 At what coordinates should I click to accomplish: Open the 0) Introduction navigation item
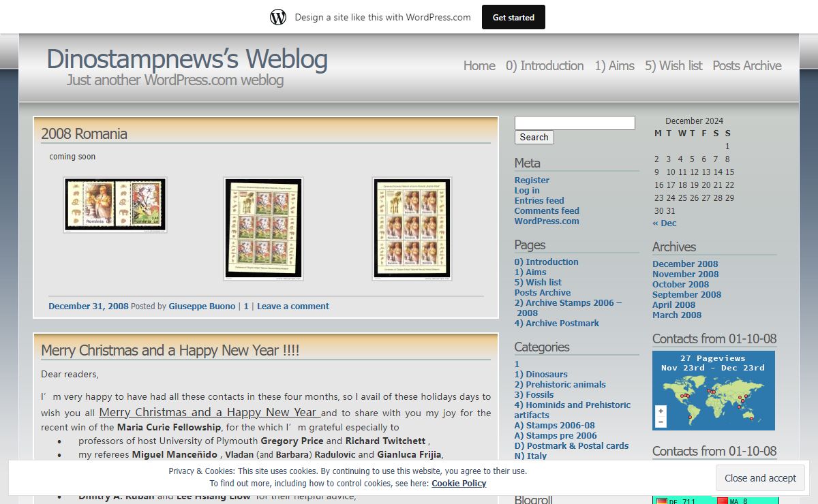(545, 66)
